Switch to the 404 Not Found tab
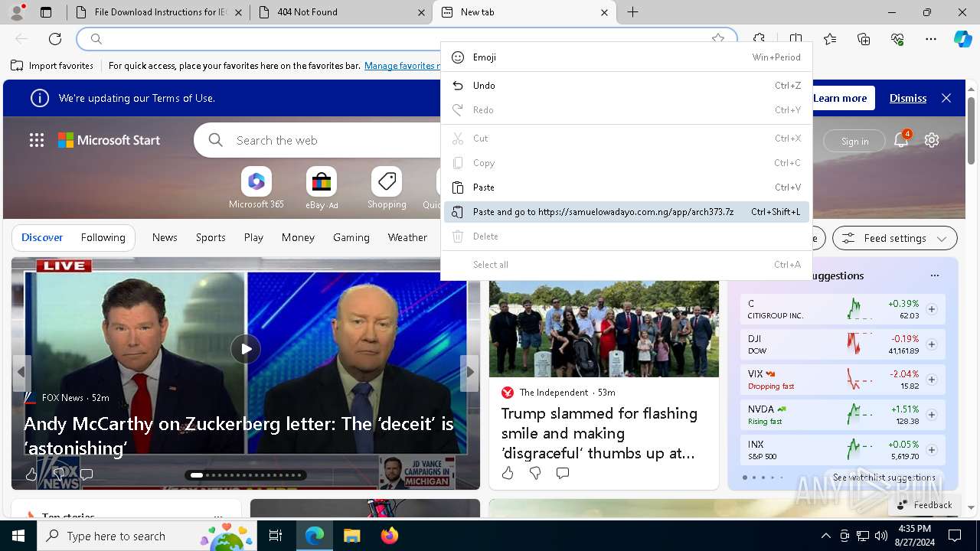 pos(341,12)
